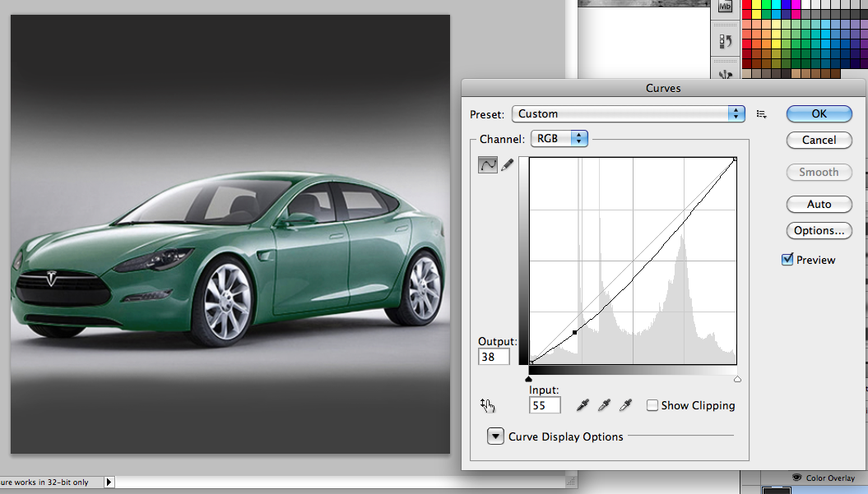This screenshot has height=494, width=868.
Task: Select the curve's bottom-left endpoint
Action: 531,362
